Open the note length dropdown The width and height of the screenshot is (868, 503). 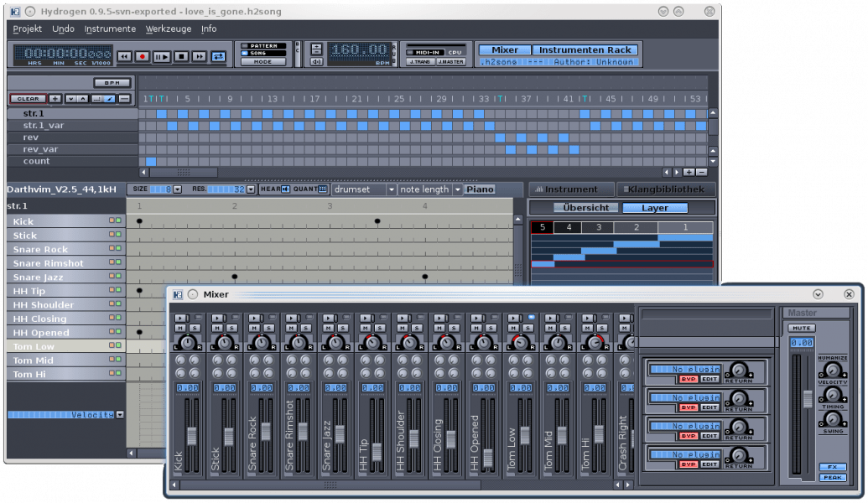click(430, 189)
